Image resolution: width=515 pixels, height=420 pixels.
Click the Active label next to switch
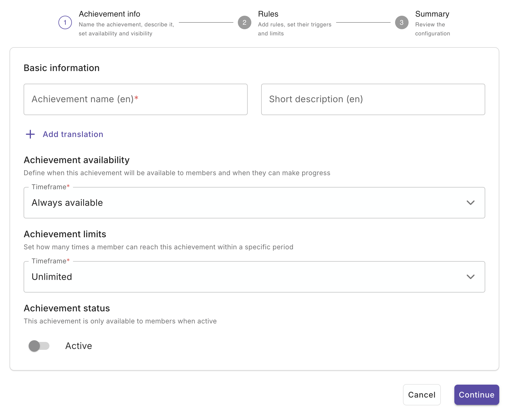tap(79, 346)
